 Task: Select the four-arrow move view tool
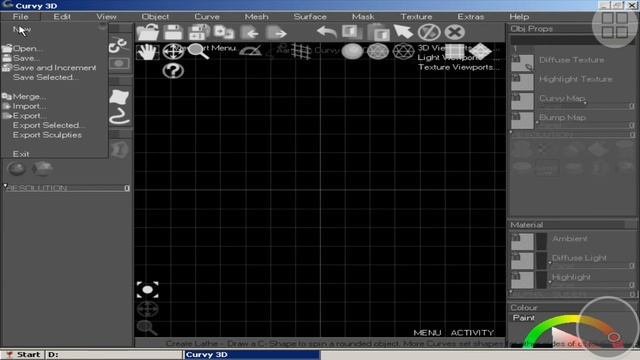coord(173,52)
